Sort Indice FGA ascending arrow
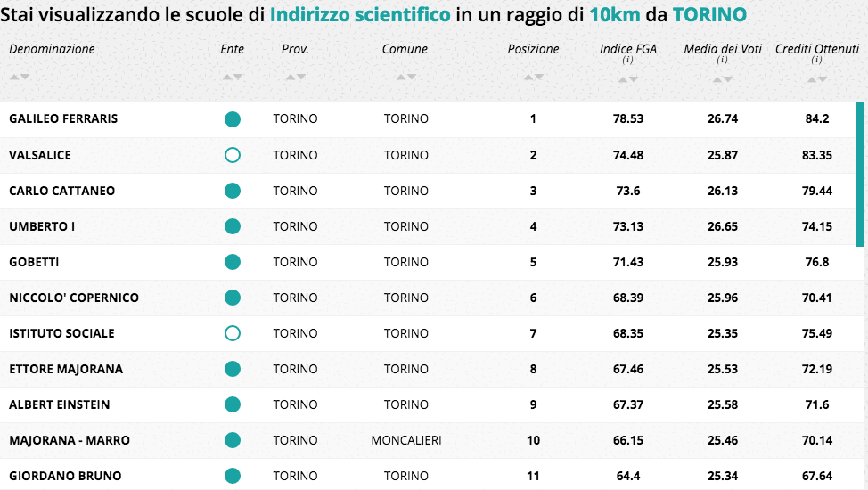This screenshot has height=490, width=868. pos(623,79)
